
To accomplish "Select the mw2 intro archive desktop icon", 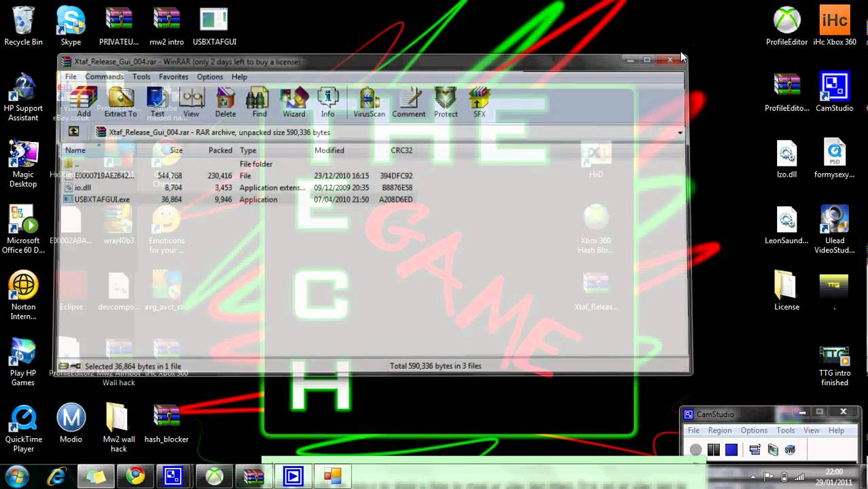I will [x=166, y=27].
